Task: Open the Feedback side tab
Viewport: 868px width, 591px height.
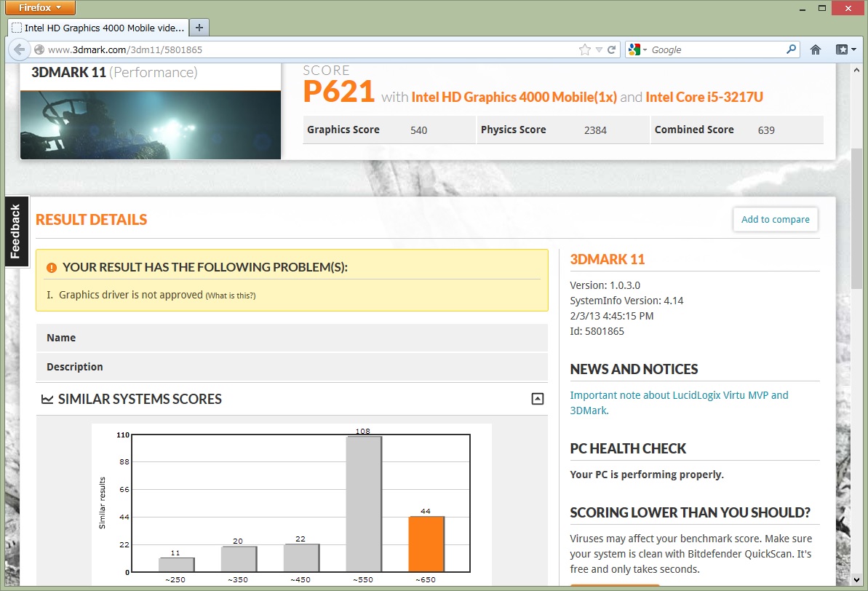Action: (x=15, y=231)
